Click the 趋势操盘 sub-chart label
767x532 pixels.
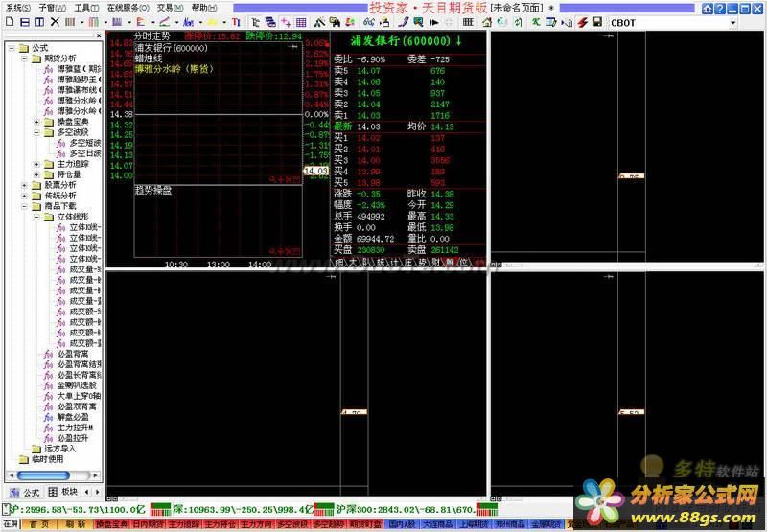tap(153, 190)
